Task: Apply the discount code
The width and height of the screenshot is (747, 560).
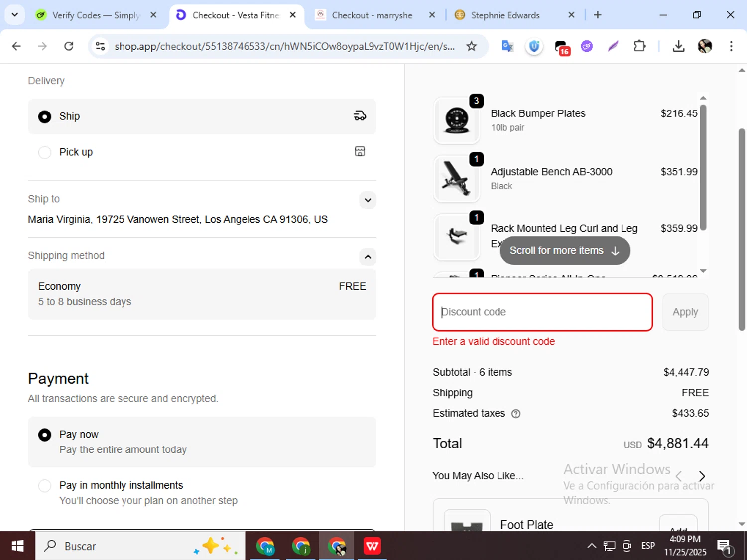Action: tap(685, 312)
